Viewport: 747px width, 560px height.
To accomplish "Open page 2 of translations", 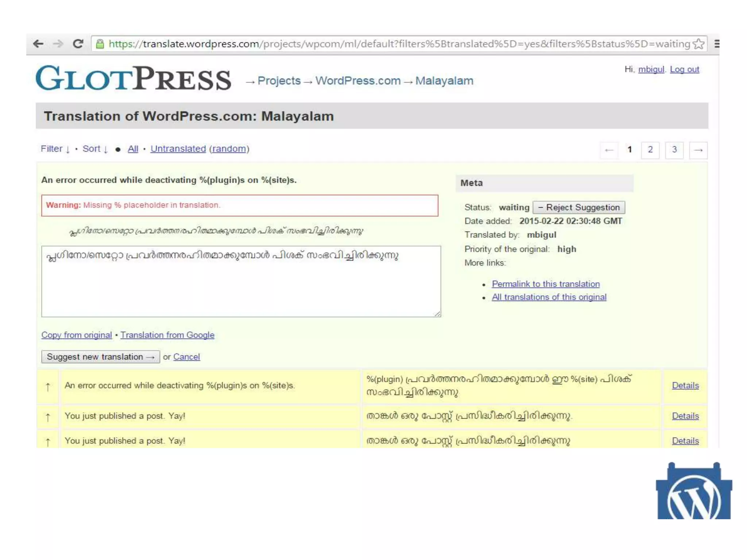I will tap(650, 150).
